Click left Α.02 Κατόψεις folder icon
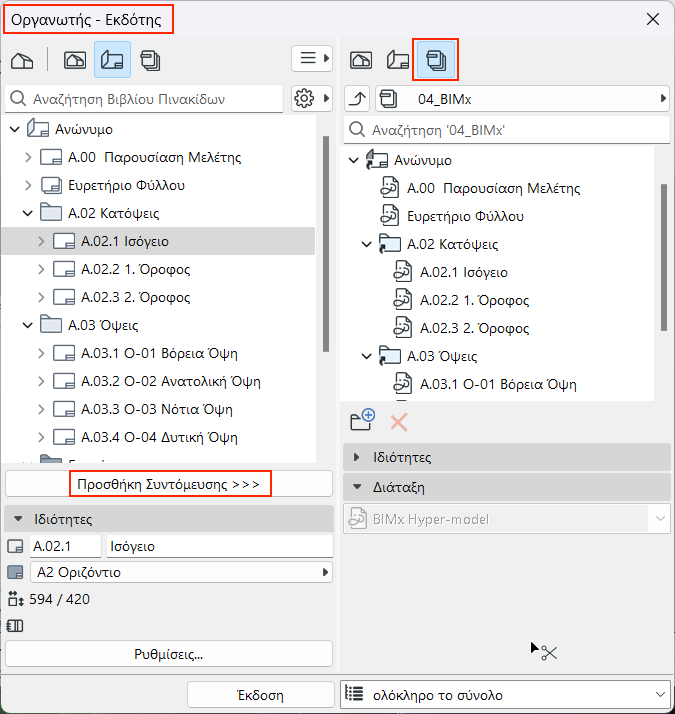This screenshot has height=714, width=675. [51, 213]
